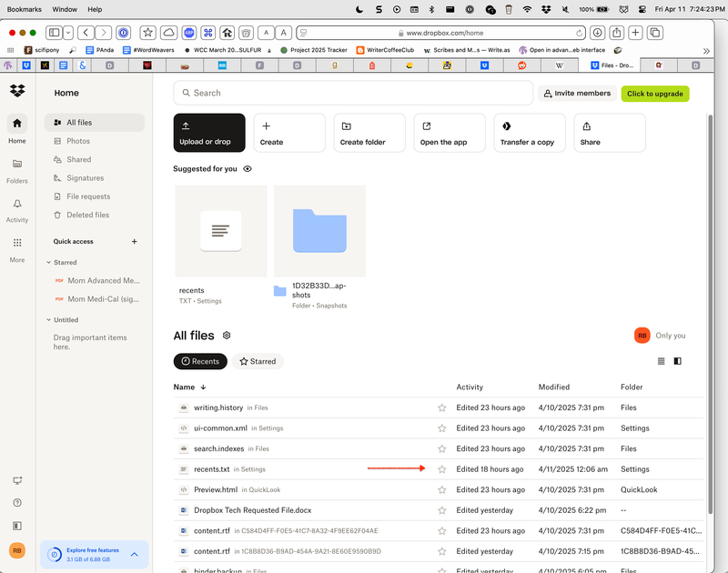Switch to the Starred tab
728x573 pixels.
(258, 361)
